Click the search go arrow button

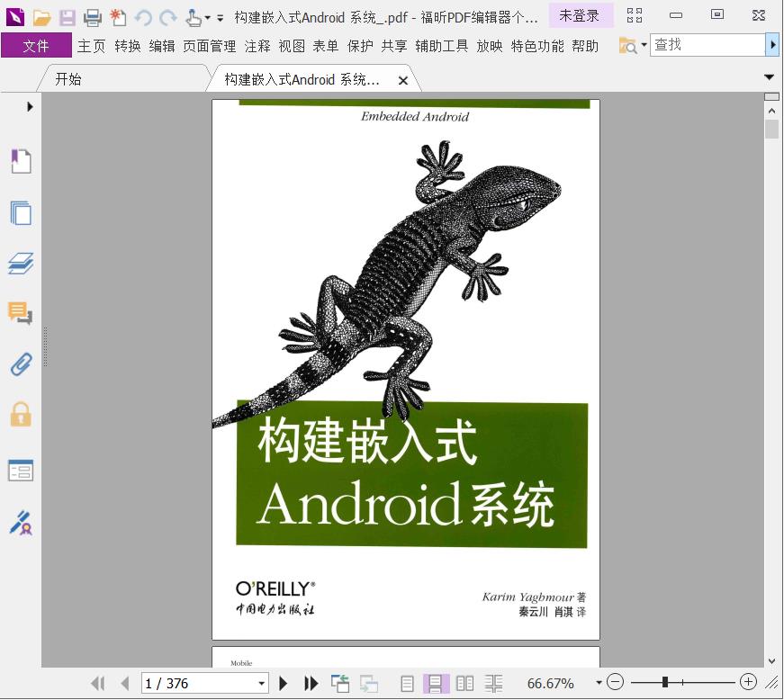[x=772, y=45]
